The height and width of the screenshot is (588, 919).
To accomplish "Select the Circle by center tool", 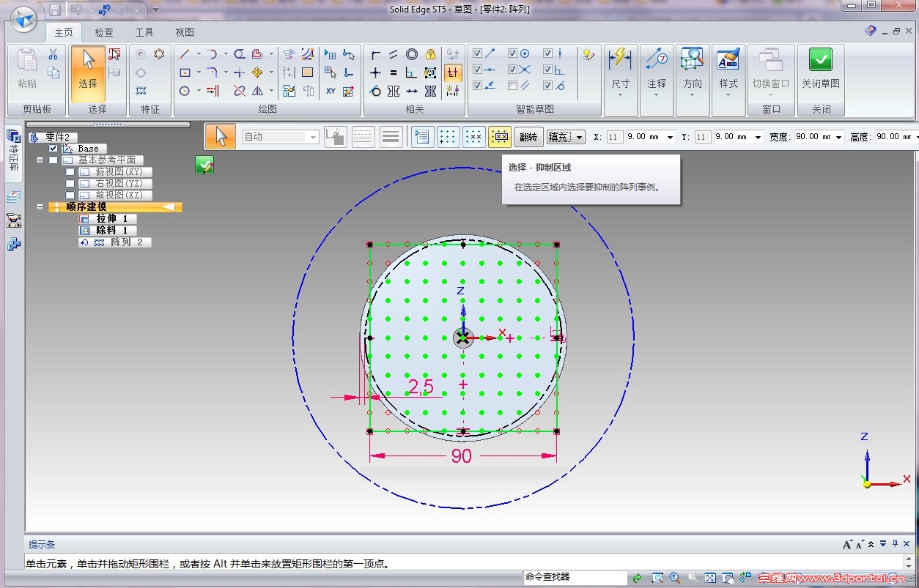I will click(185, 91).
